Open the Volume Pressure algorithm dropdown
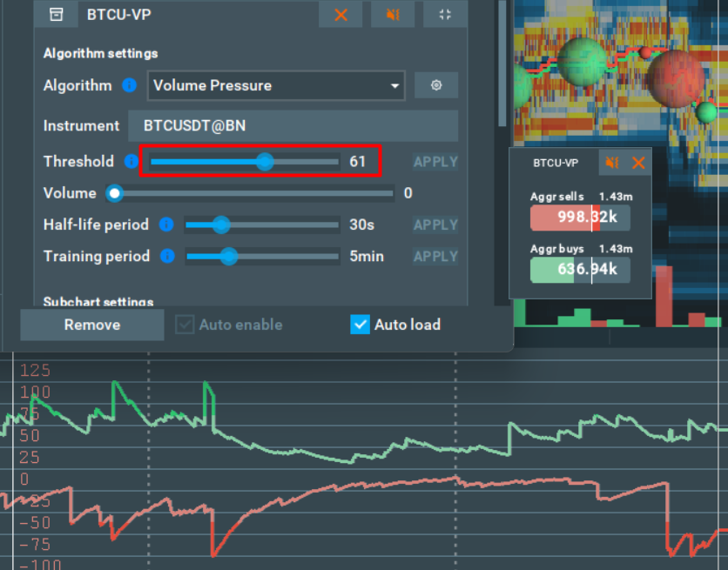The image size is (728, 570). point(275,85)
